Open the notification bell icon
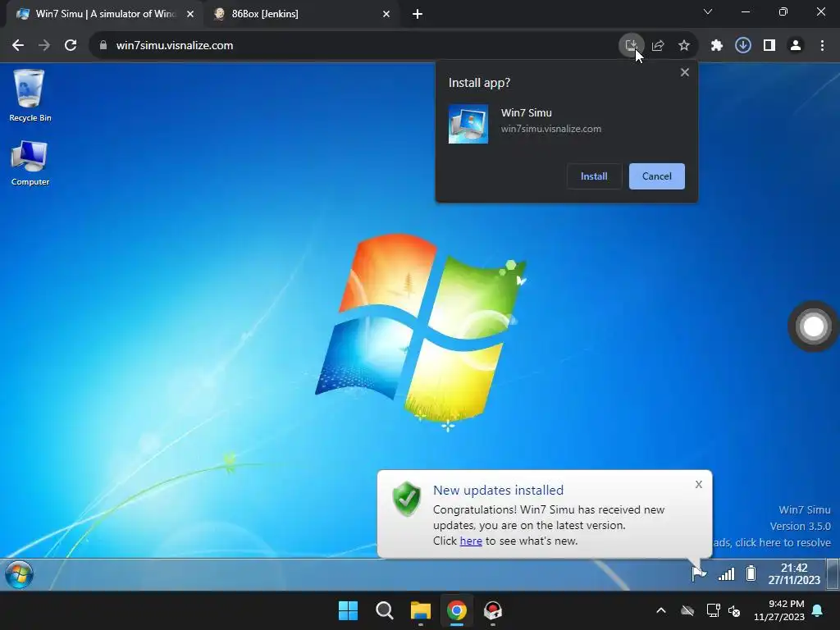The image size is (840, 630). pos(818,610)
